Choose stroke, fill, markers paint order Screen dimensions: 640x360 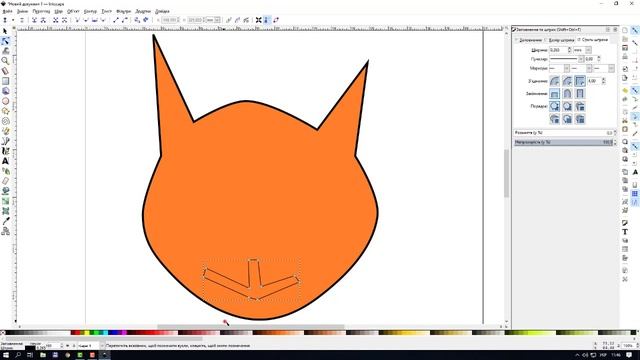point(567,106)
